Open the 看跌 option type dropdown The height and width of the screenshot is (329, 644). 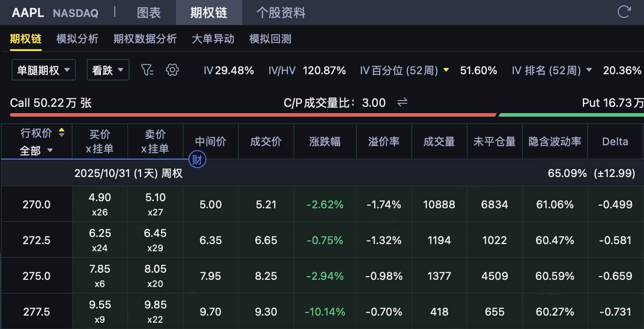(x=108, y=70)
